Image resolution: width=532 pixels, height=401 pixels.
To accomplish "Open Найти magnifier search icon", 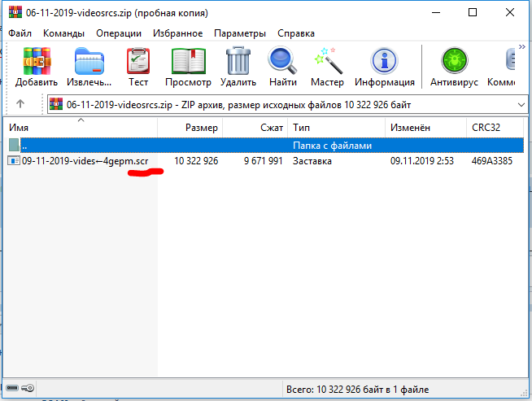I will pyautogui.click(x=282, y=61).
